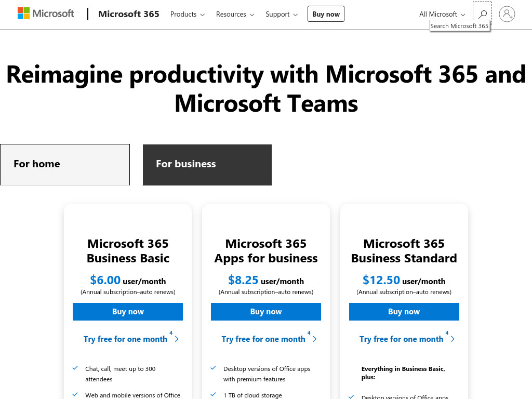The height and width of the screenshot is (399, 532).
Task: Click the Microsoft 365 Apps for business title
Action: tap(266, 251)
